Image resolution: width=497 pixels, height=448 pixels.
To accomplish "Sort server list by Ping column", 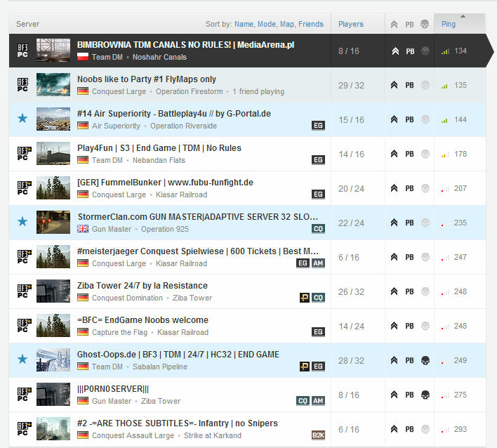I will 448,24.
